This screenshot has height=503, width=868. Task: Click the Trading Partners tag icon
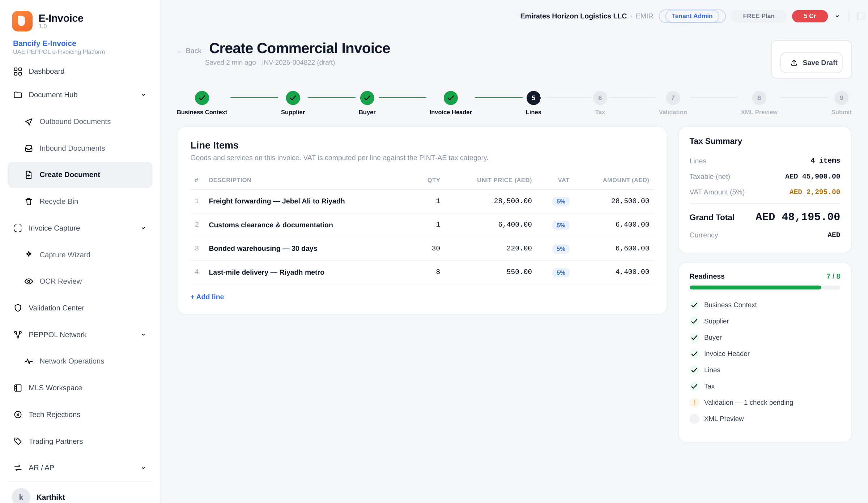18,441
